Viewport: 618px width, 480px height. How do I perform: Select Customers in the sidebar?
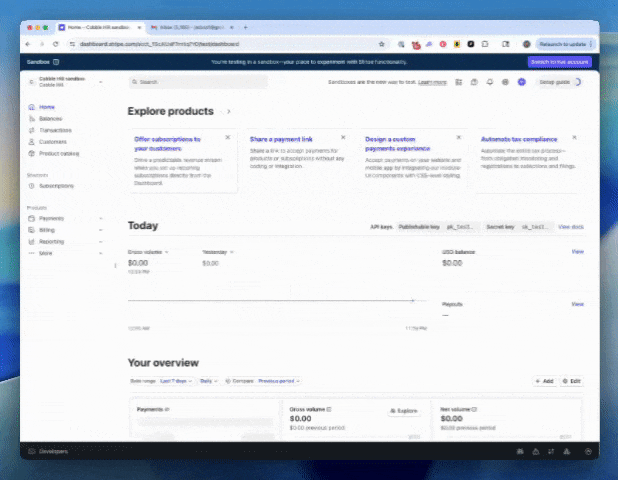tap(53, 142)
